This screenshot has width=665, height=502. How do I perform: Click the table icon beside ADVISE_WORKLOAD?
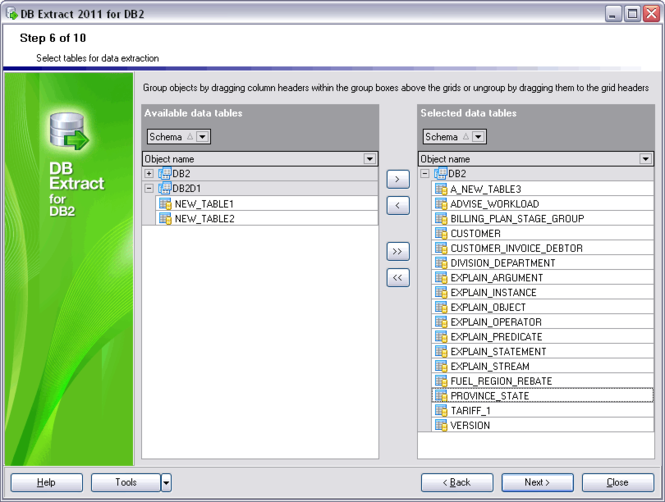441,204
